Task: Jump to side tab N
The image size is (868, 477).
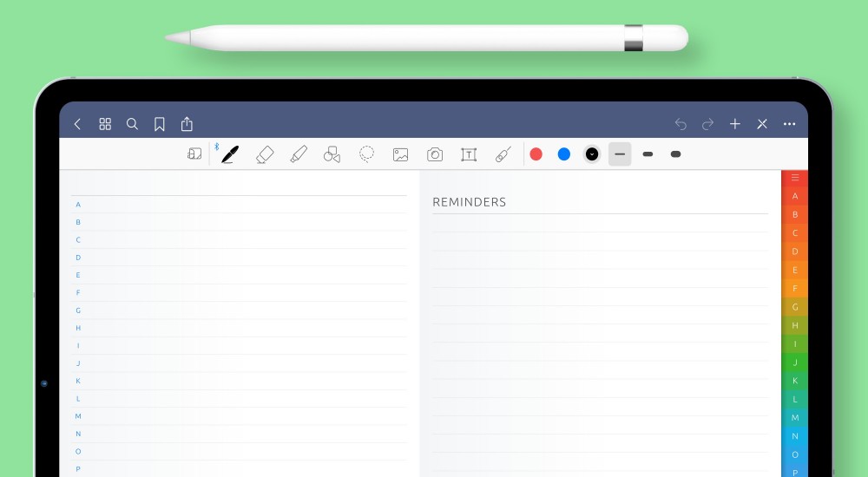Action: pos(795,436)
